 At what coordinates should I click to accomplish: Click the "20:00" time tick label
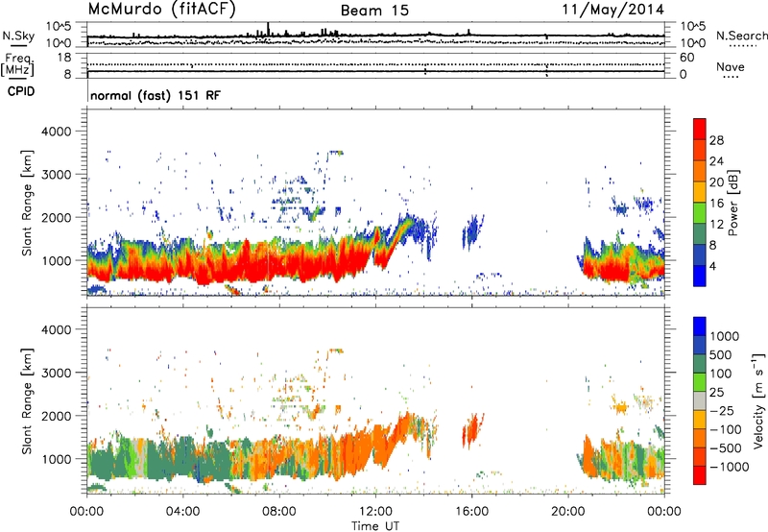pyautogui.click(x=567, y=512)
